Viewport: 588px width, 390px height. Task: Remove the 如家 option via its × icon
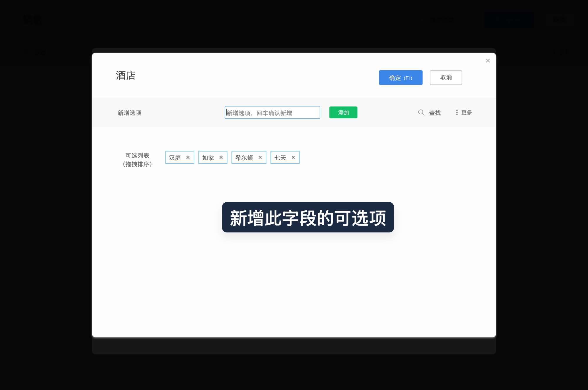[x=221, y=157]
